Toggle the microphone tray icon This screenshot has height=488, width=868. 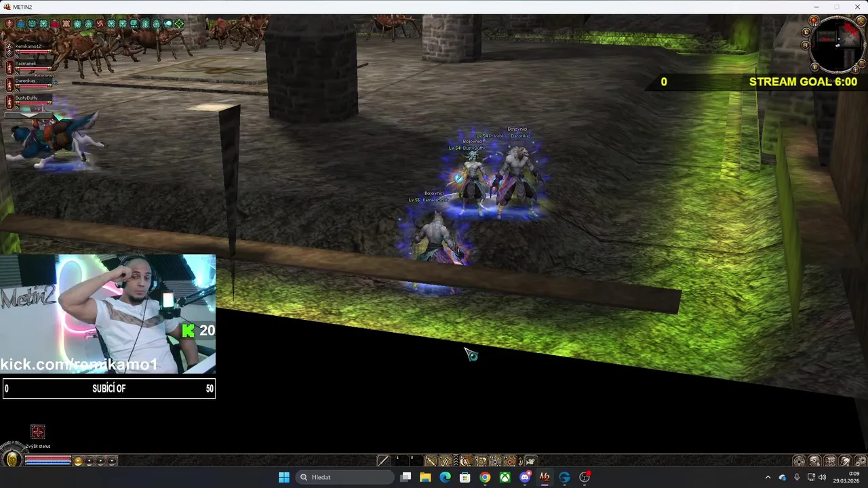click(797, 477)
